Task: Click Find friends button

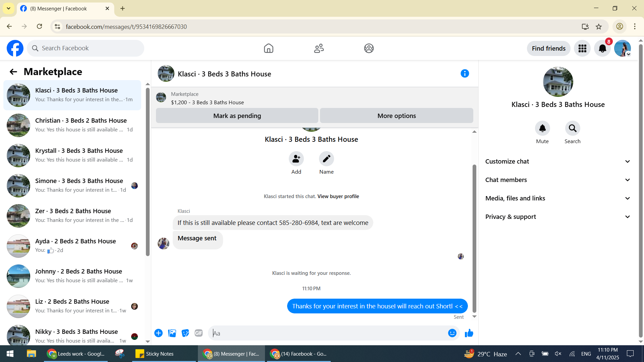Action: pyautogui.click(x=549, y=49)
